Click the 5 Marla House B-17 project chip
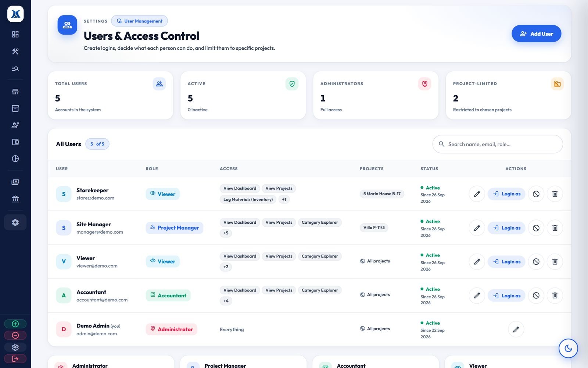588x368 pixels. tap(382, 194)
